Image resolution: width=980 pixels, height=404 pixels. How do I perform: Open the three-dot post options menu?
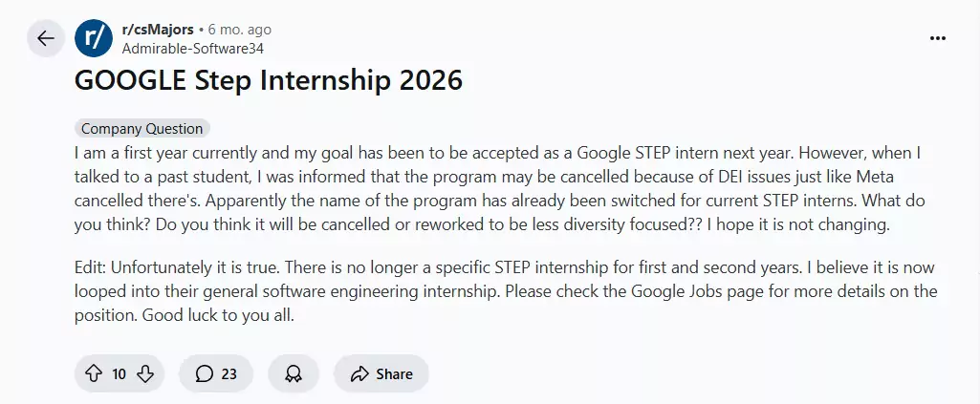point(938,38)
